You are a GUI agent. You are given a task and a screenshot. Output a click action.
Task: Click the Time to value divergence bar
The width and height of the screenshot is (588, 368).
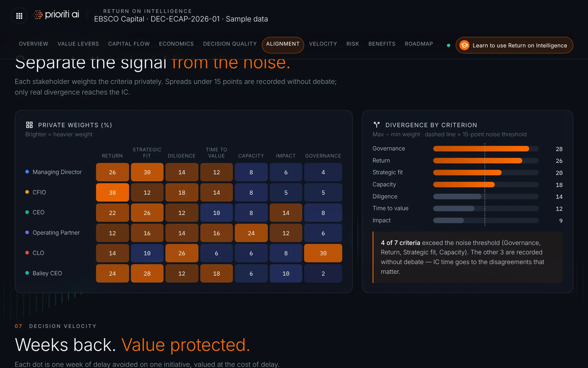[x=486, y=208]
